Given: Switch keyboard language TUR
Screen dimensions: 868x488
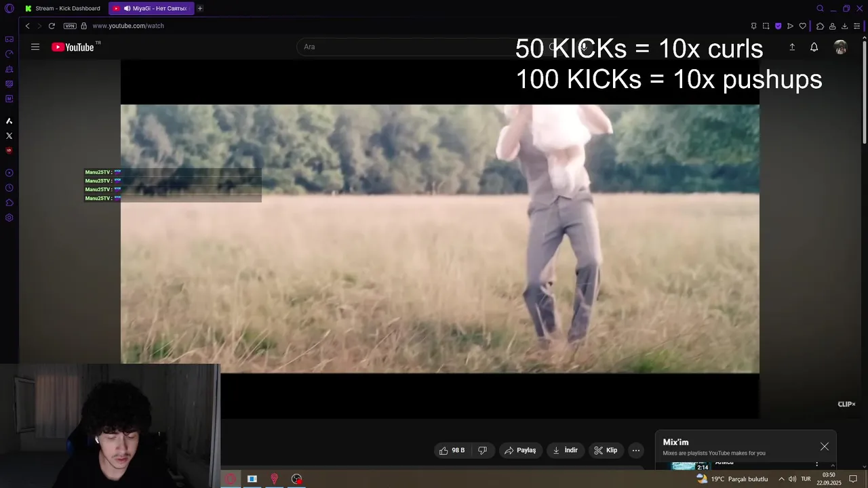Looking at the screenshot, I should [x=806, y=479].
